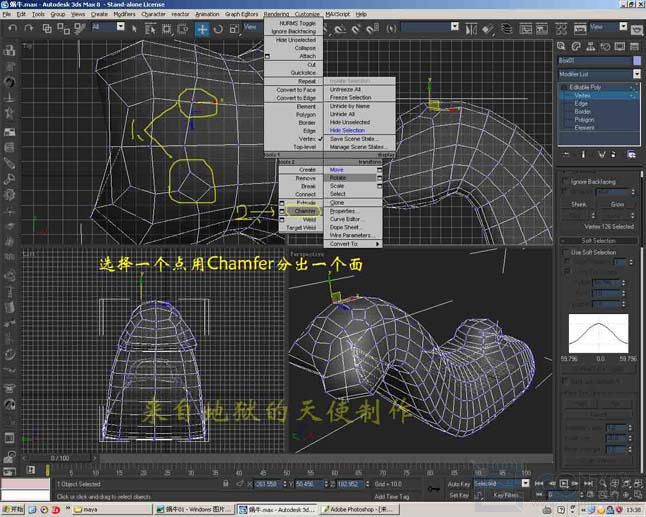Choose the Rectangular Selection Region tool
The height and width of the screenshot is (517, 646).
point(166,28)
